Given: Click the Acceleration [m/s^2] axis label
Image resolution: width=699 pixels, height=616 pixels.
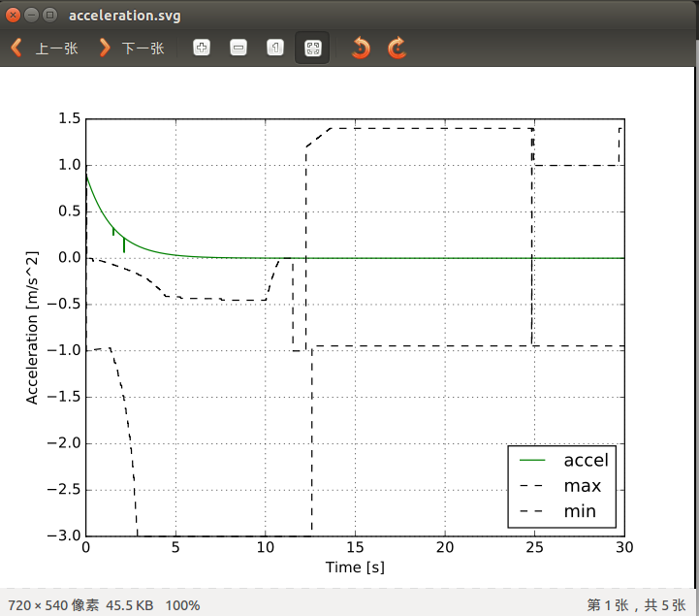Looking at the screenshot, I should tap(32, 328).
